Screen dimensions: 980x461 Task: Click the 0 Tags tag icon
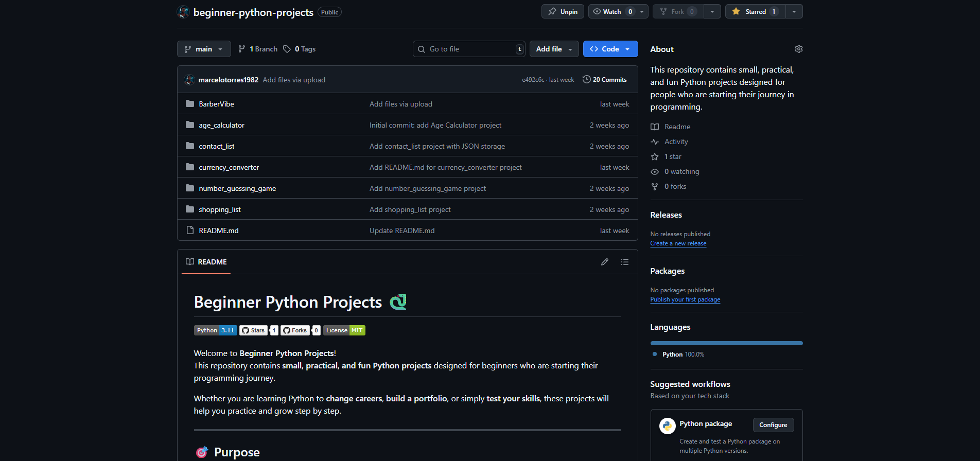pos(287,49)
